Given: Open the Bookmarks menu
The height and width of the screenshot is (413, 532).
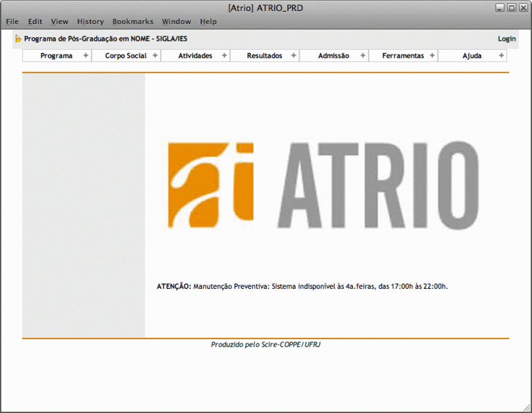Looking at the screenshot, I should point(133,21).
